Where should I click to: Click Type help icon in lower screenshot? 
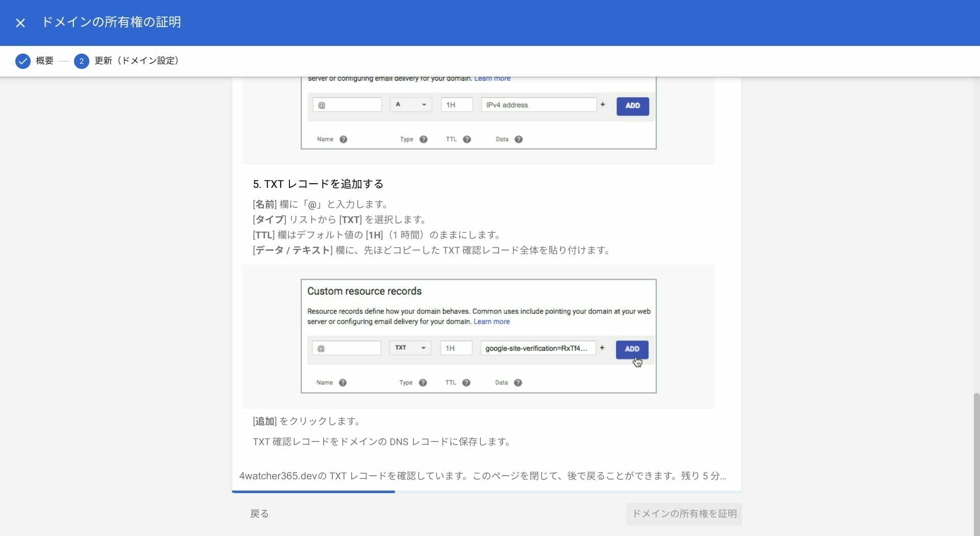(423, 383)
